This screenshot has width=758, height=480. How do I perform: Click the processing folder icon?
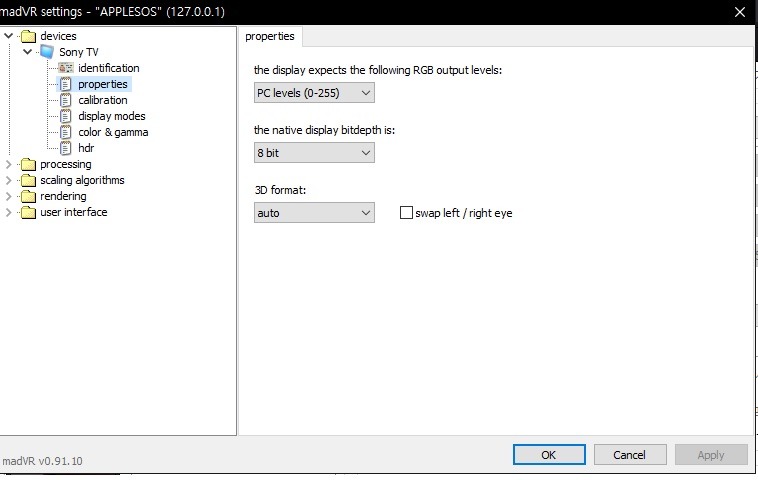pos(28,164)
